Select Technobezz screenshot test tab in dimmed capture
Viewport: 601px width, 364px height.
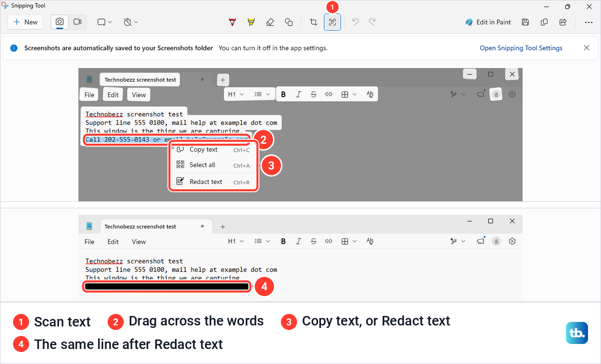point(140,80)
